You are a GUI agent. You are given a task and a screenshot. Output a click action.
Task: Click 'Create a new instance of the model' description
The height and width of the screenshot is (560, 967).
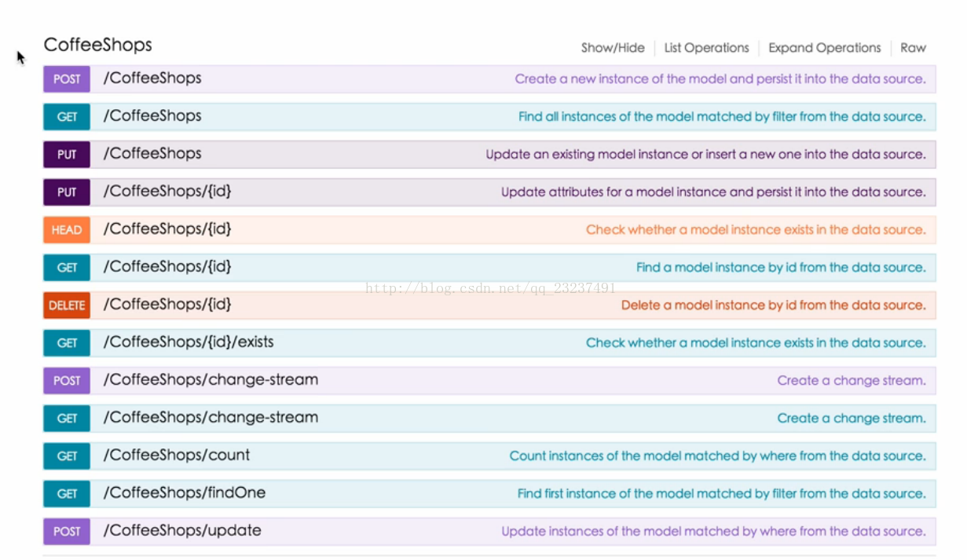point(720,79)
